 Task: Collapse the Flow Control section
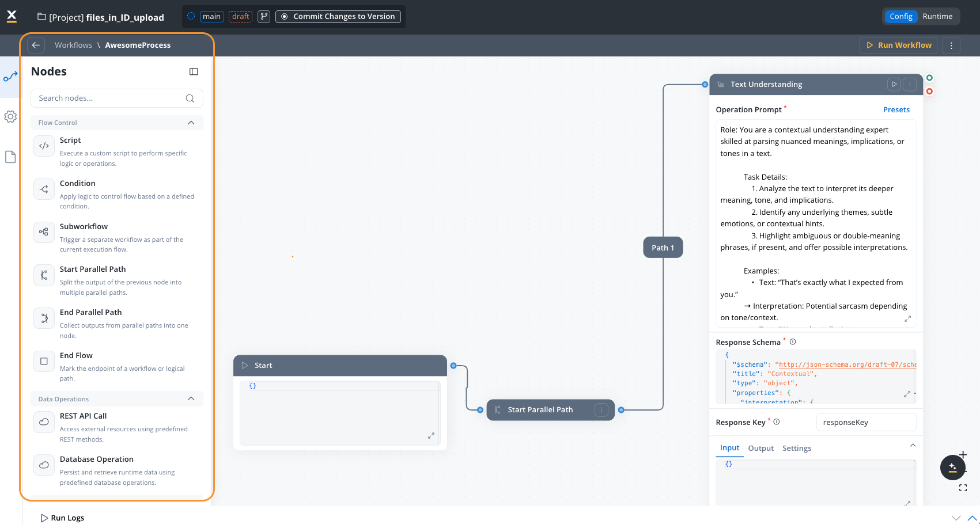point(191,123)
